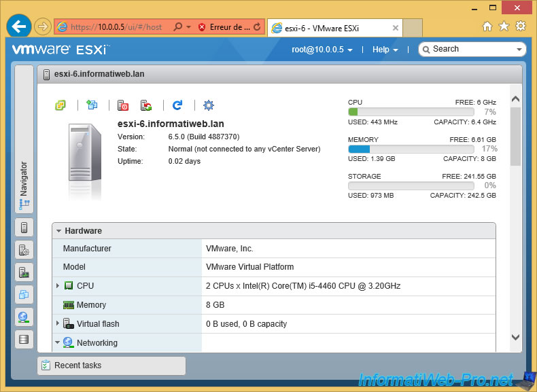
Task: Click the state text Normal (not connected to any vCenter Server)
Action: 244,149
